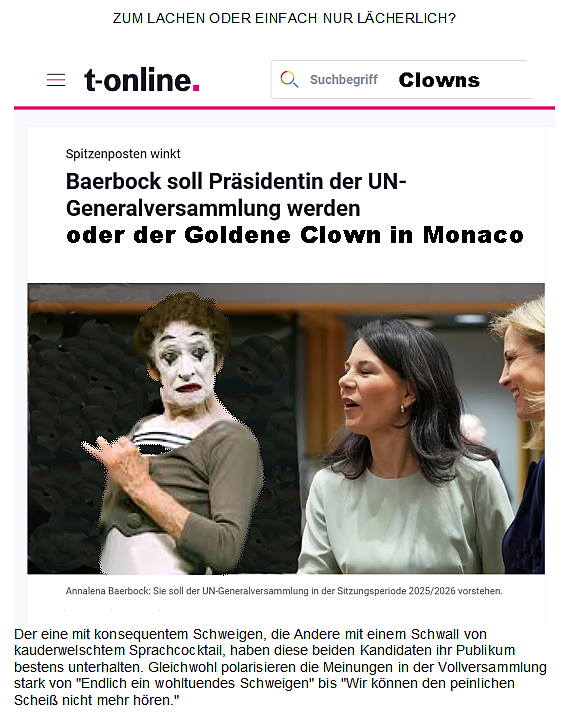This screenshot has width=571, height=726.
Task: Click the gold earring in the photo
Action: [x=402, y=408]
